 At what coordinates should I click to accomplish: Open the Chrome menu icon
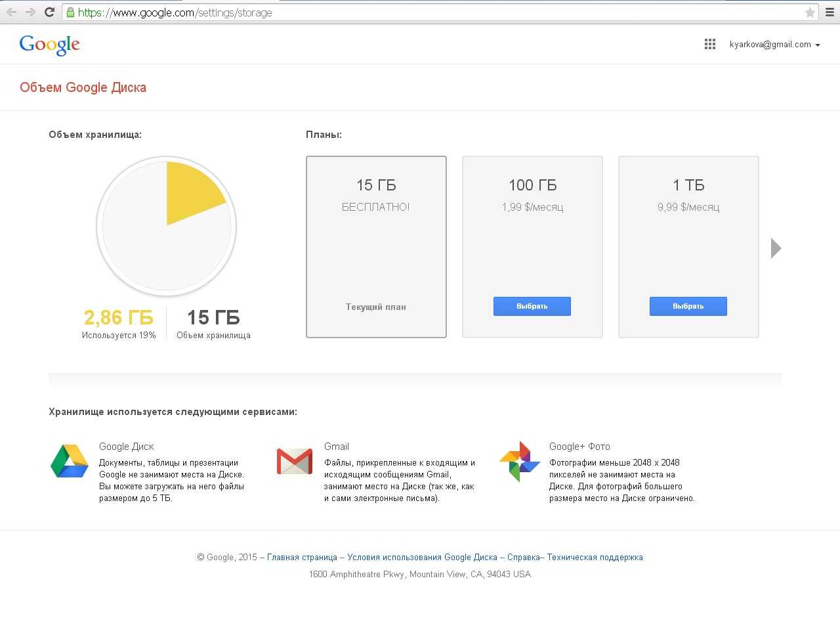tap(829, 12)
